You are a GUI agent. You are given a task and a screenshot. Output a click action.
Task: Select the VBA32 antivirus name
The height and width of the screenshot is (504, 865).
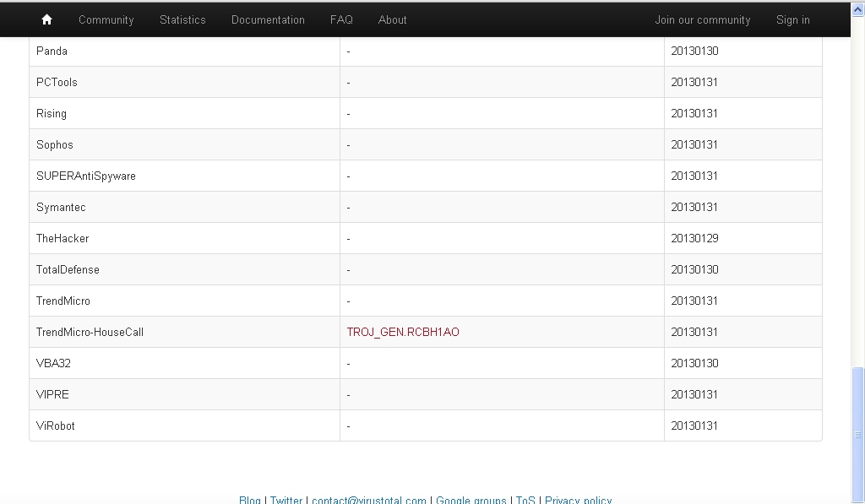pos(53,363)
